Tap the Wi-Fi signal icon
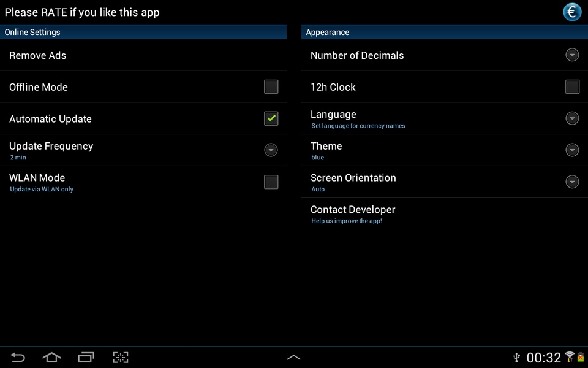The height and width of the screenshot is (368, 588). click(569, 357)
